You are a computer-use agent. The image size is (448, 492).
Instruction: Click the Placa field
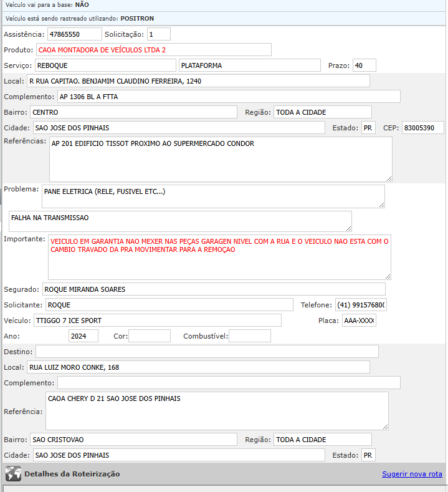[359, 321]
